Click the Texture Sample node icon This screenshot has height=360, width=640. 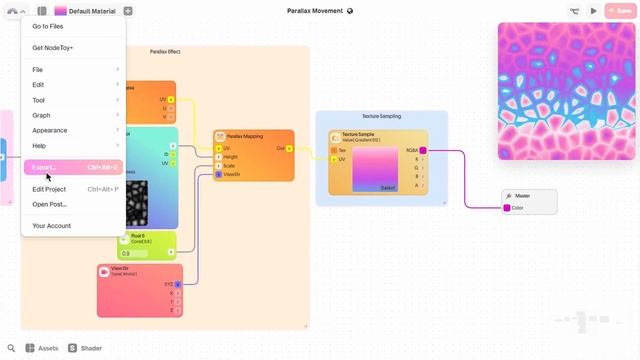[335, 138]
